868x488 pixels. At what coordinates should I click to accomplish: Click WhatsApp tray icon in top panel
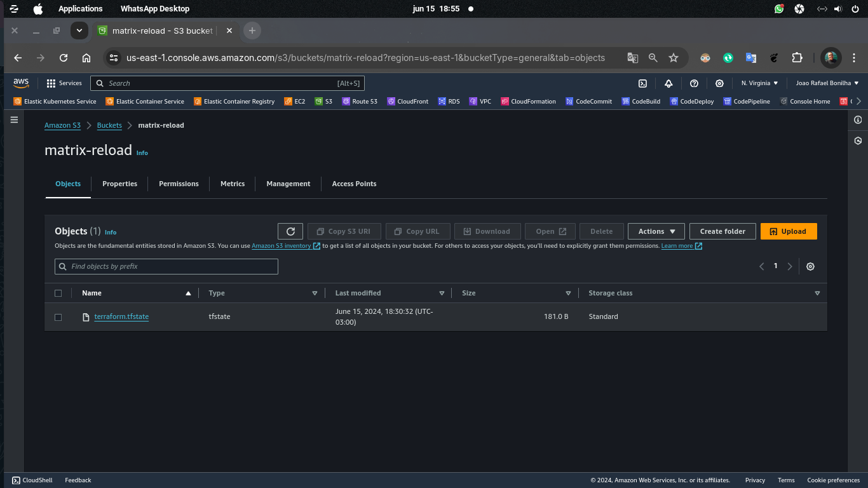[x=779, y=9]
